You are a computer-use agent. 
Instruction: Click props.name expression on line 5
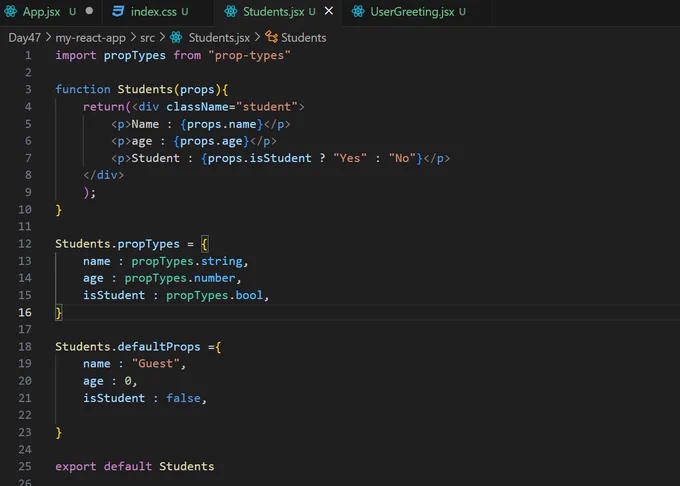pyautogui.click(x=222, y=124)
